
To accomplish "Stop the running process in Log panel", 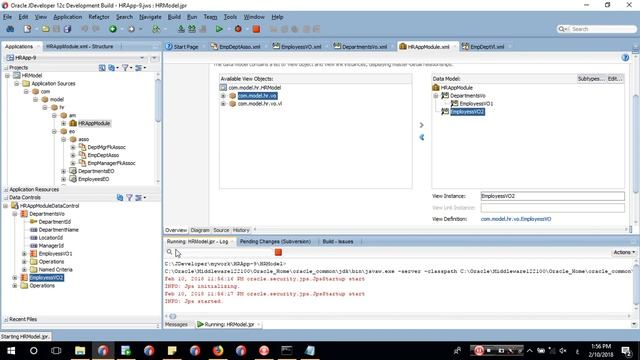I will click(278, 252).
